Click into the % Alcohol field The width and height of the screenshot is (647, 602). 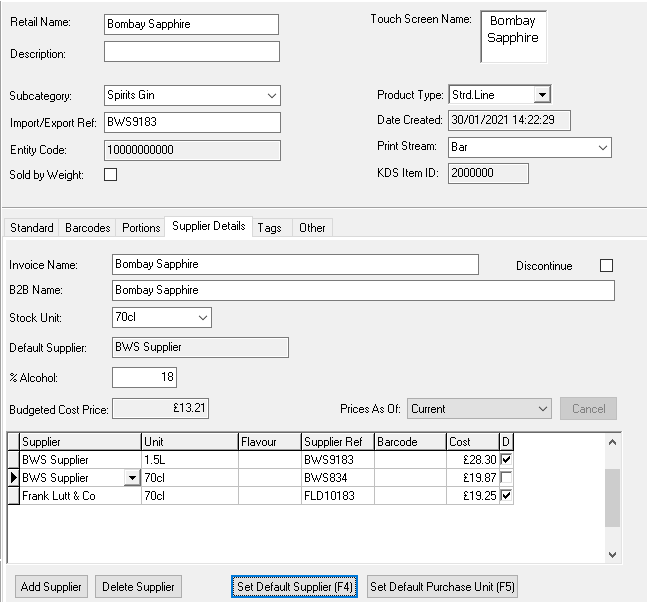145,377
